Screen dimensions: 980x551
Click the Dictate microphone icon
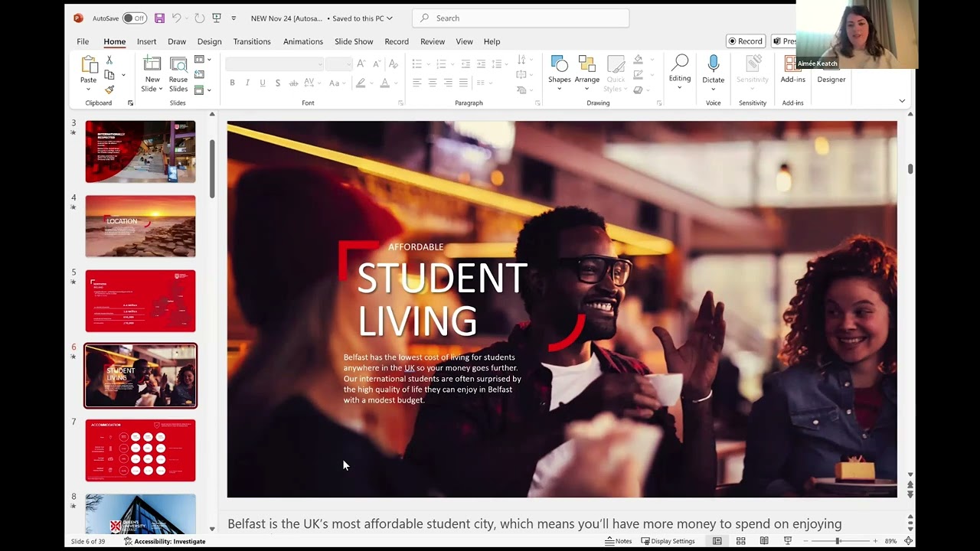[714, 64]
